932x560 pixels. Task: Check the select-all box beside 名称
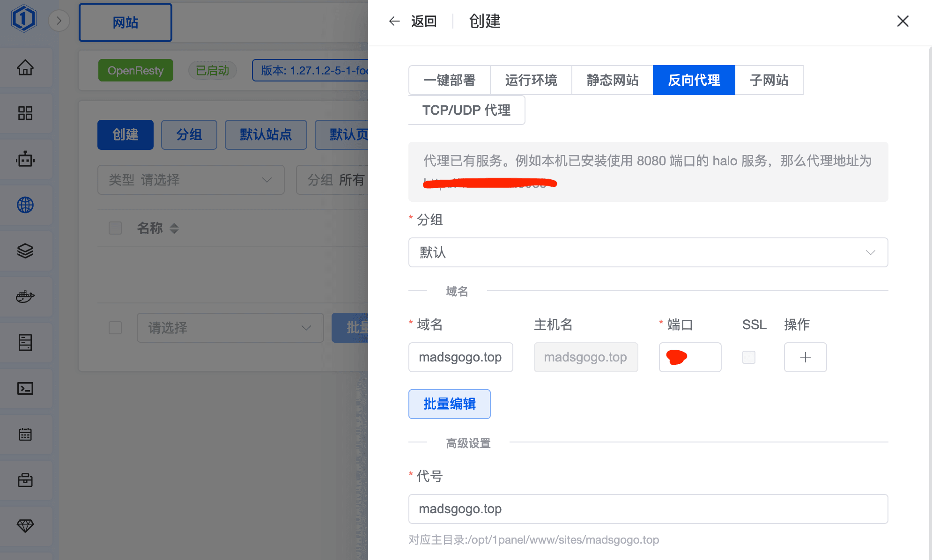115,228
